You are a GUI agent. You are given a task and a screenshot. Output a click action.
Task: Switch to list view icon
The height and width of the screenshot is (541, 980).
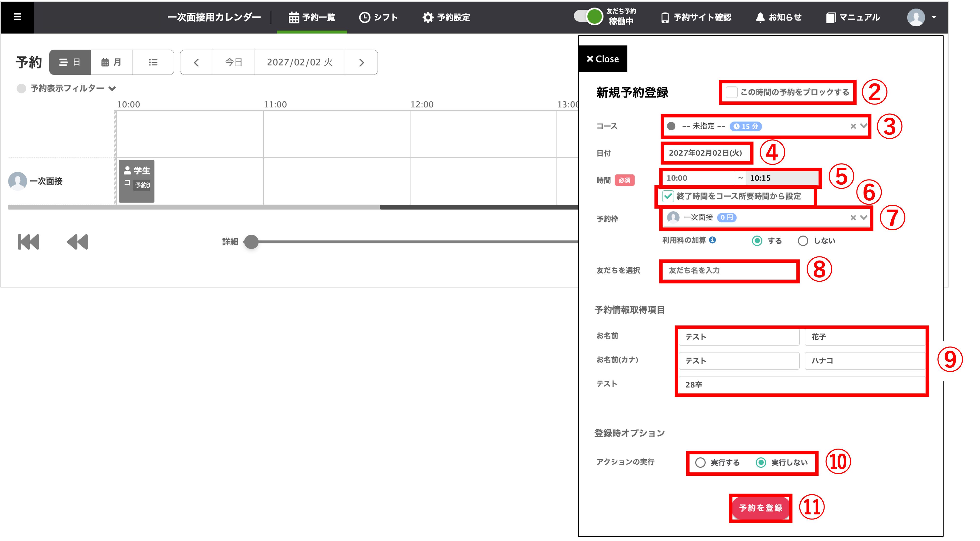pyautogui.click(x=153, y=62)
